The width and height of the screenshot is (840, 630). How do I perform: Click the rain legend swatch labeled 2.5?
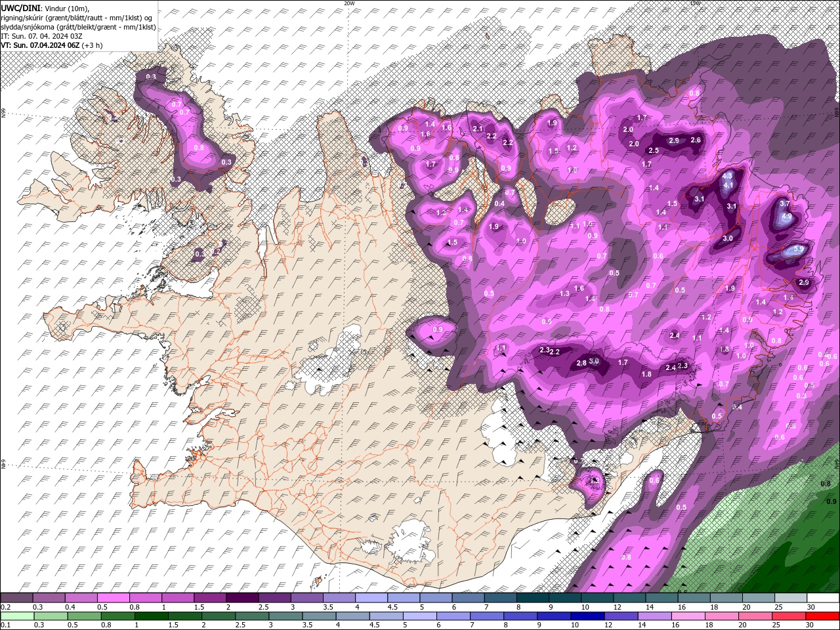coord(251,616)
